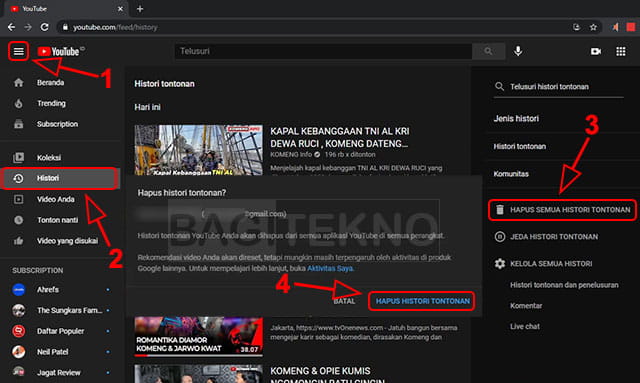Click the history clock icon in sidebar

[x=18, y=178]
